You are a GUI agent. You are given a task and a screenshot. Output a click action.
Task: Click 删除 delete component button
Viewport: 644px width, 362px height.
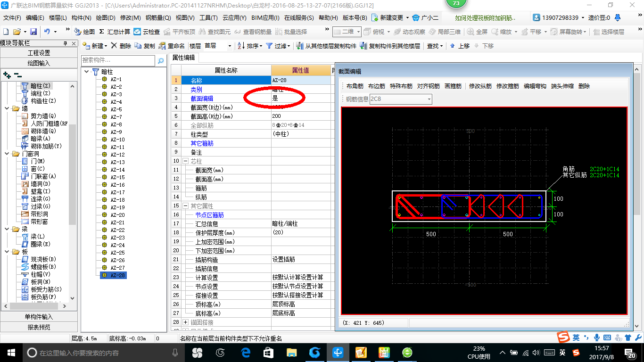(122, 46)
